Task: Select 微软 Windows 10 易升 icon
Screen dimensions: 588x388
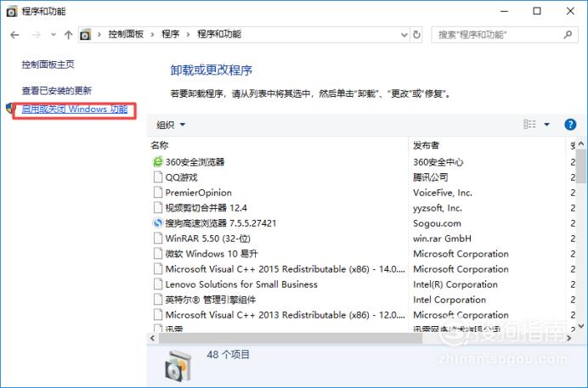Action: (158, 254)
